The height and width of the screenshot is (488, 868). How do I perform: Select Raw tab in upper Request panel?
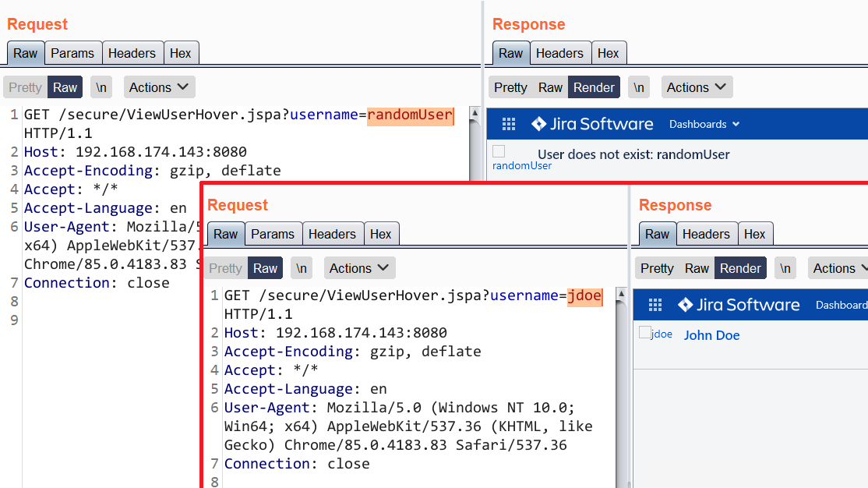coord(26,53)
